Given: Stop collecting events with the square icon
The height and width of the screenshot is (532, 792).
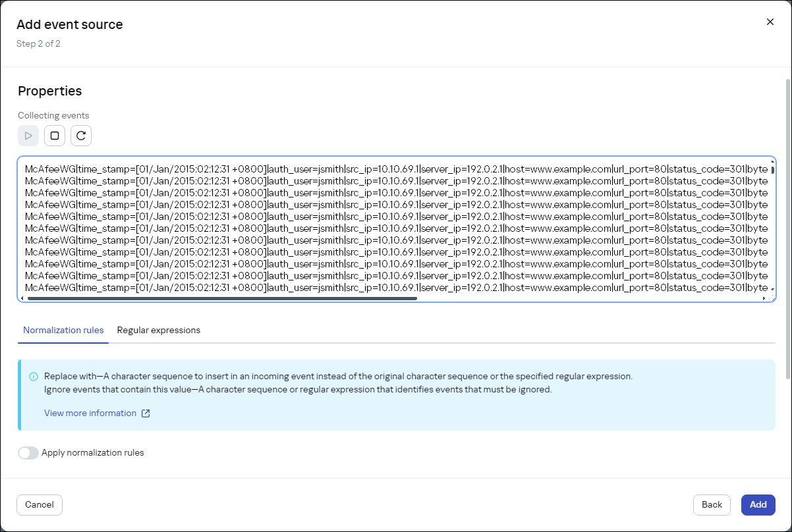Looking at the screenshot, I should (55, 136).
